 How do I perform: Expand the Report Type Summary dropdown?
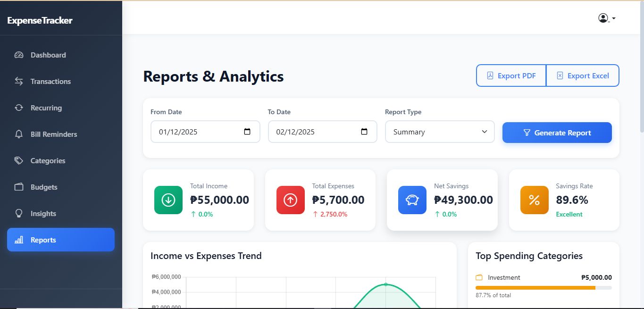pyautogui.click(x=440, y=132)
